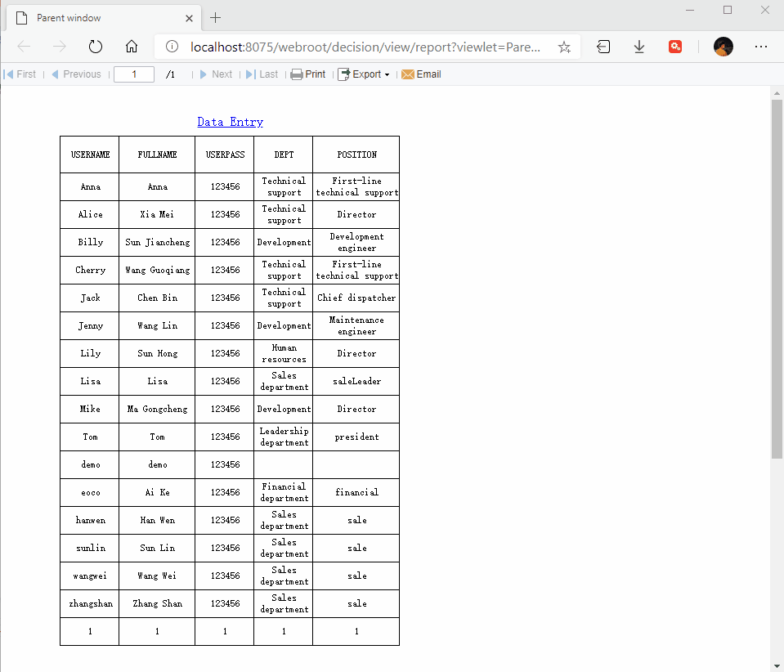Viewport: 784px width, 672px height.
Task: Click the Data Entry report title link
Action: coord(231,121)
